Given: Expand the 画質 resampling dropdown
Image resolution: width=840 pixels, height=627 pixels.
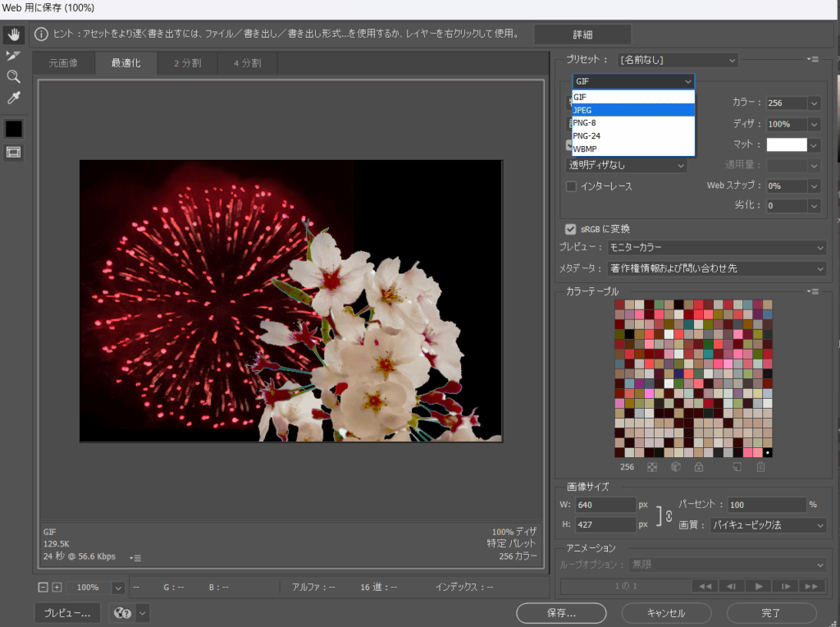Looking at the screenshot, I should pyautogui.click(x=768, y=524).
